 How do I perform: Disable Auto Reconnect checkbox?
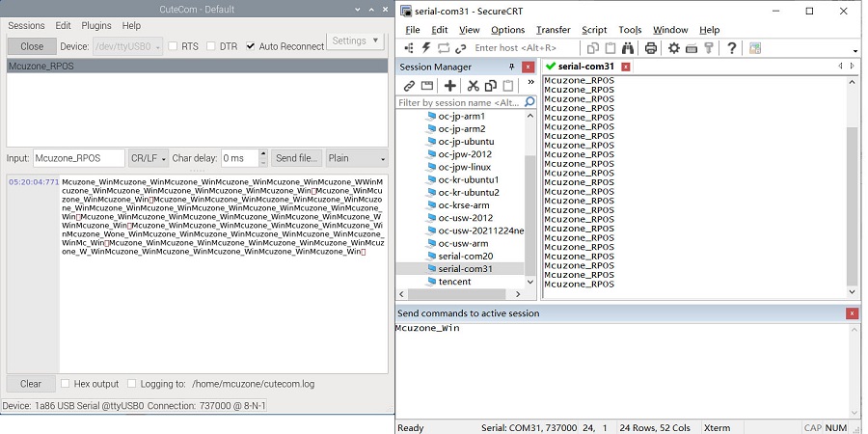pos(250,46)
